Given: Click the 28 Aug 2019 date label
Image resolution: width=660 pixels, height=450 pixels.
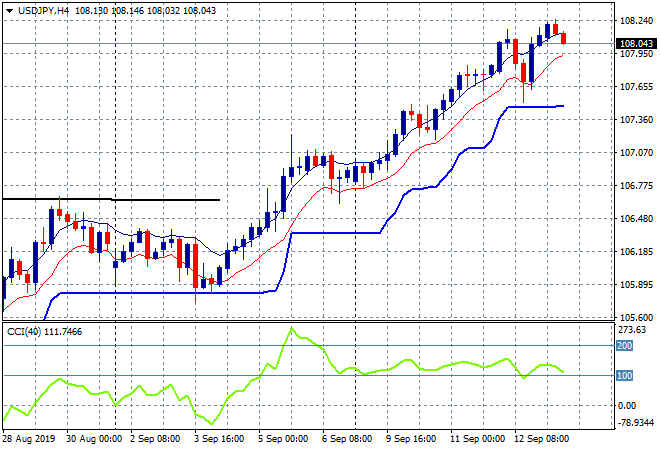Looking at the screenshot, I should pos(29,439).
